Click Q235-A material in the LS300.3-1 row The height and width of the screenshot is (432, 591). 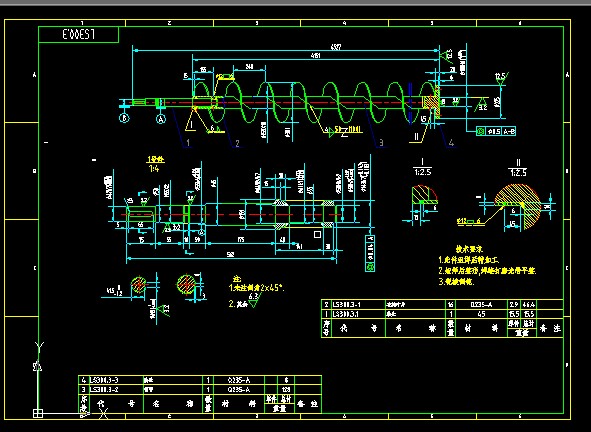coord(482,305)
